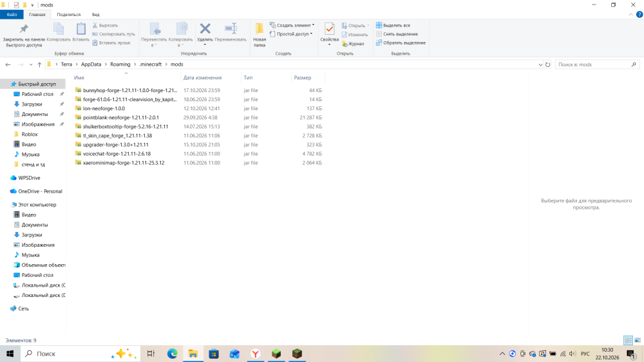The height and width of the screenshot is (362, 644).
Task: Refresh the mods folder
Action: pos(547,64)
